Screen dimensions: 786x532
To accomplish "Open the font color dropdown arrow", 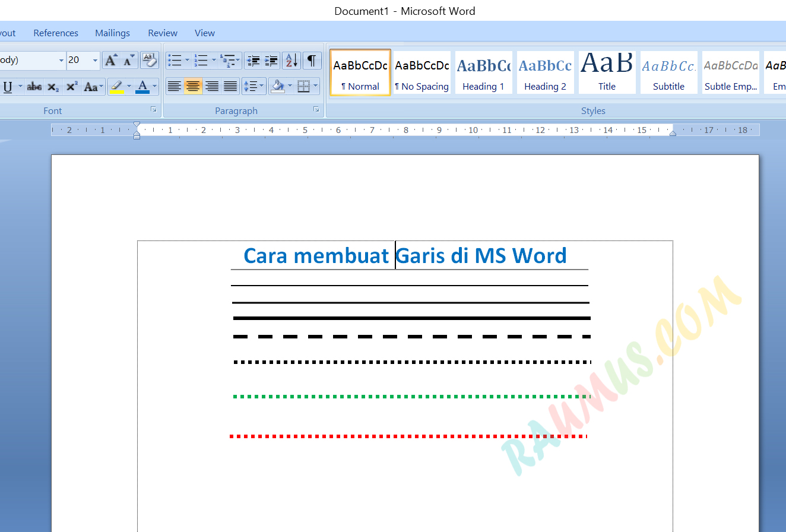I will pyautogui.click(x=155, y=87).
